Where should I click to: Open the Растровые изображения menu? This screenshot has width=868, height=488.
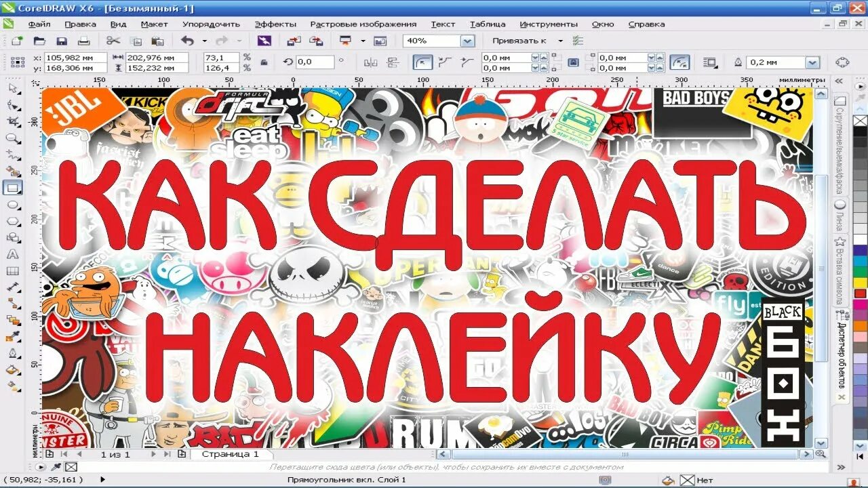[x=363, y=24]
